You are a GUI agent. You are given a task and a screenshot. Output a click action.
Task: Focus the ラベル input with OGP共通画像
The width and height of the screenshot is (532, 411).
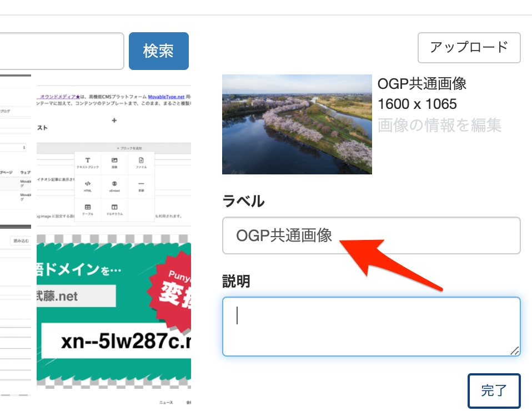(x=371, y=235)
